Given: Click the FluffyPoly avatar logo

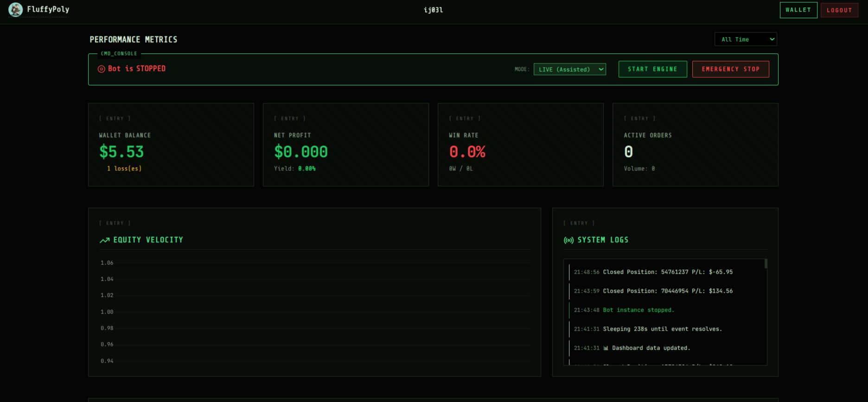Looking at the screenshot, I should tap(15, 10).
